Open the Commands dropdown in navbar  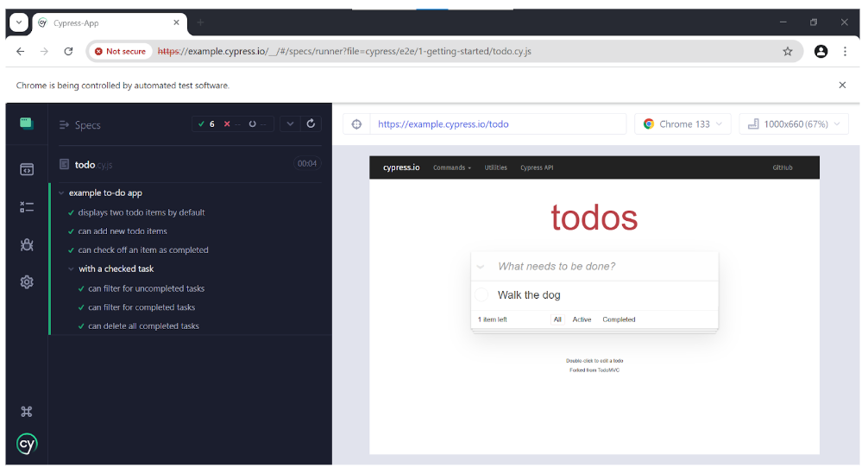(x=452, y=167)
